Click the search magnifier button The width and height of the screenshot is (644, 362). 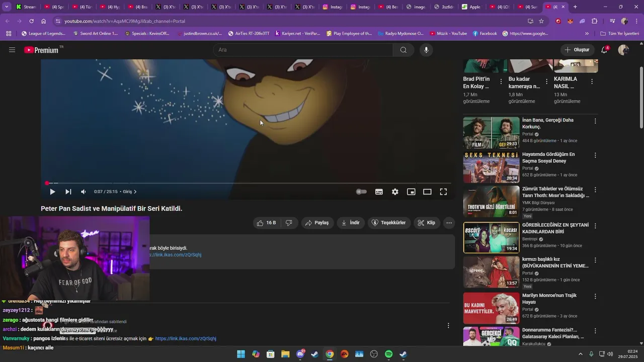[x=404, y=50]
